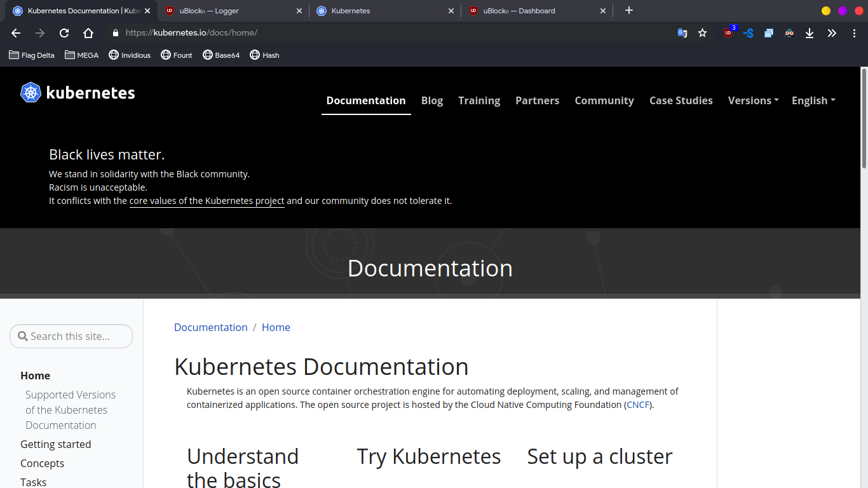Open Training in the top navigation

pyautogui.click(x=479, y=100)
